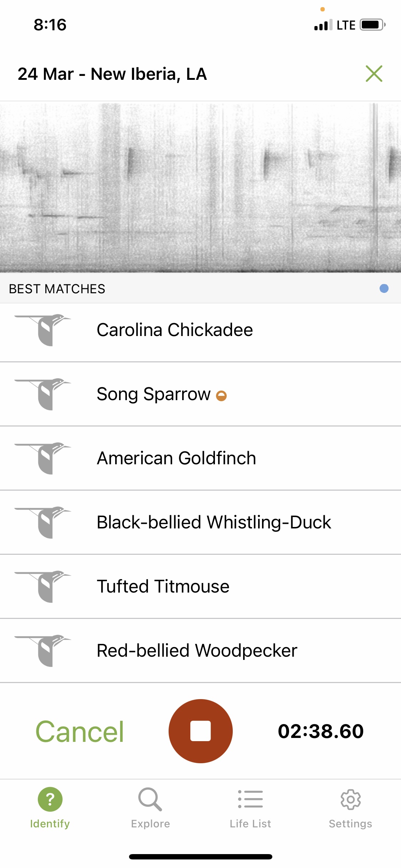Viewport: 401px width, 868px height.
Task: Tap the blue dot in Best Matches header
Action: click(384, 288)
